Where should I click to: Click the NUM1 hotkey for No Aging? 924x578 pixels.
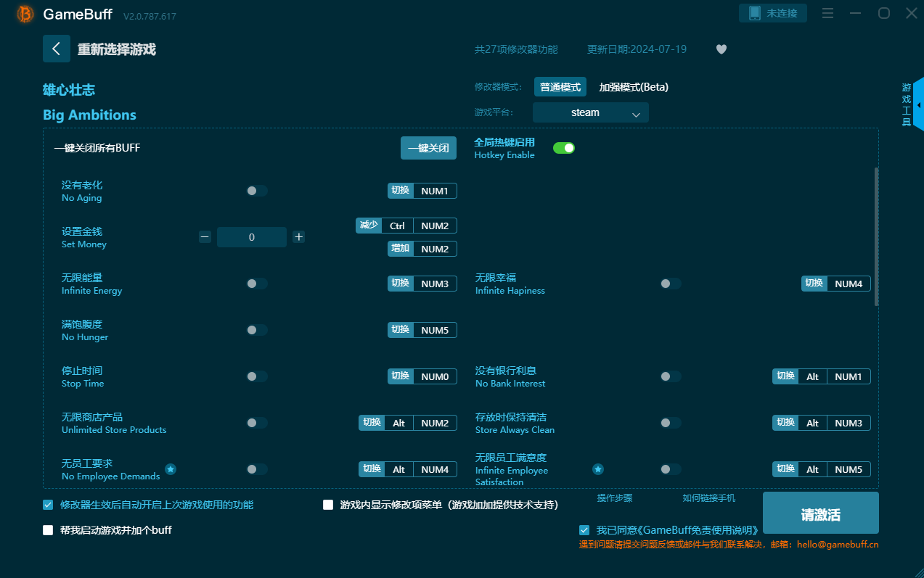click(x=435, y=191)
